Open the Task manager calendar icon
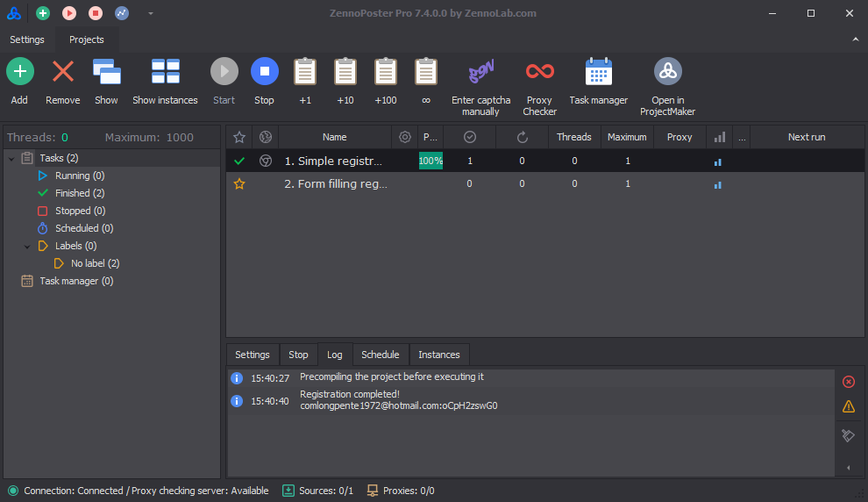The width and height of the screenshot is (868, 502). click(x=598, y=72)
